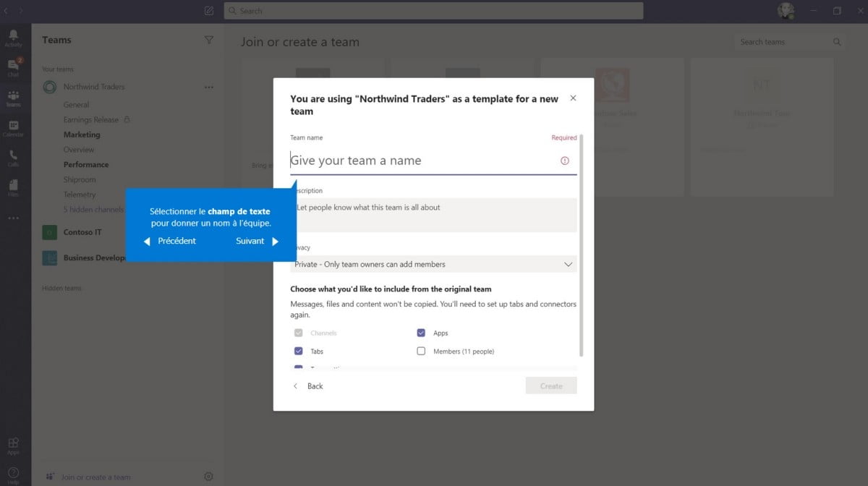Click the Create button

pos(551,386)
